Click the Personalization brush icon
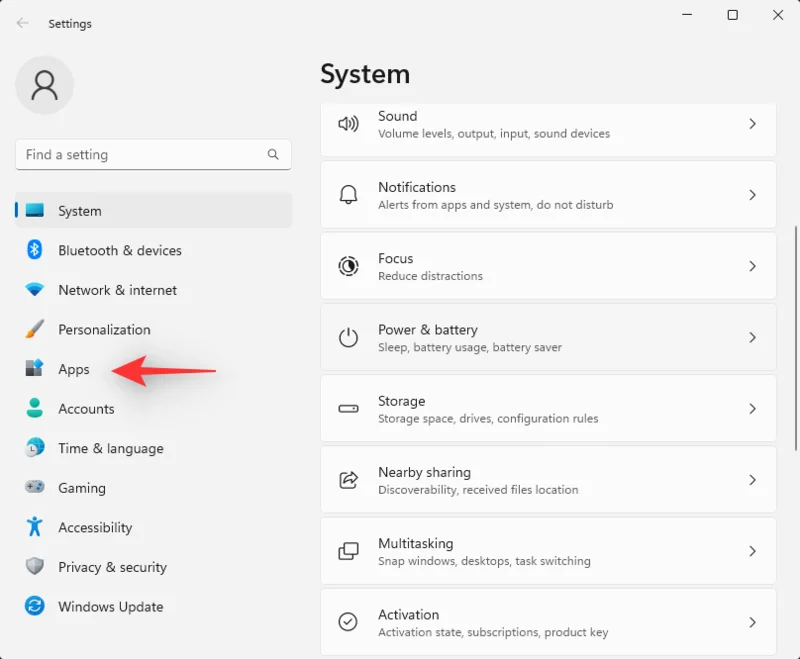The width and height of the screenshot is (800, 659). [x=32, y=329]
